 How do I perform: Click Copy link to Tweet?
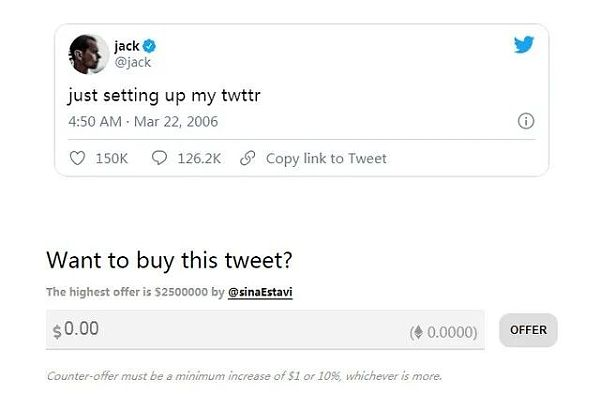pos(326,158)
